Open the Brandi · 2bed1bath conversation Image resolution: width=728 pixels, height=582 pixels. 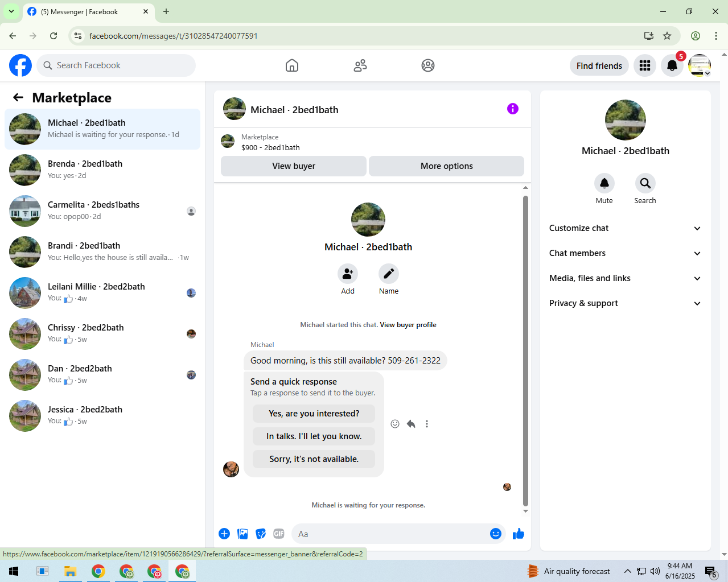pos(102,252)
